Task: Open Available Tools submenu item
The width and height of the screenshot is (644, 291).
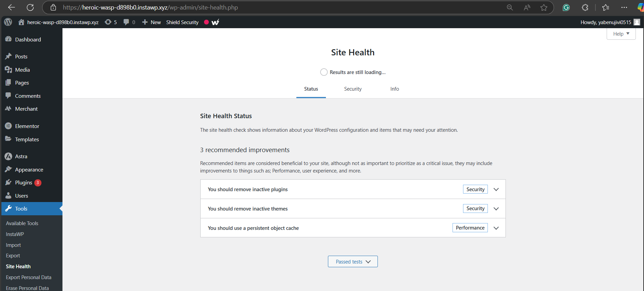Action: (x=22, y=223)
